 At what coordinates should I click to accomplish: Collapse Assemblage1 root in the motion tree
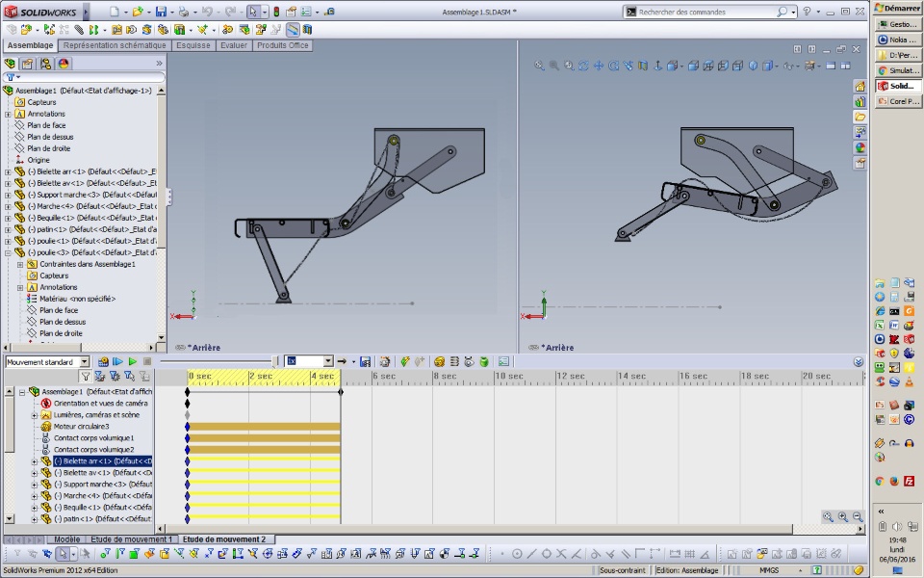pyautogui.click(x=22, y=392)
